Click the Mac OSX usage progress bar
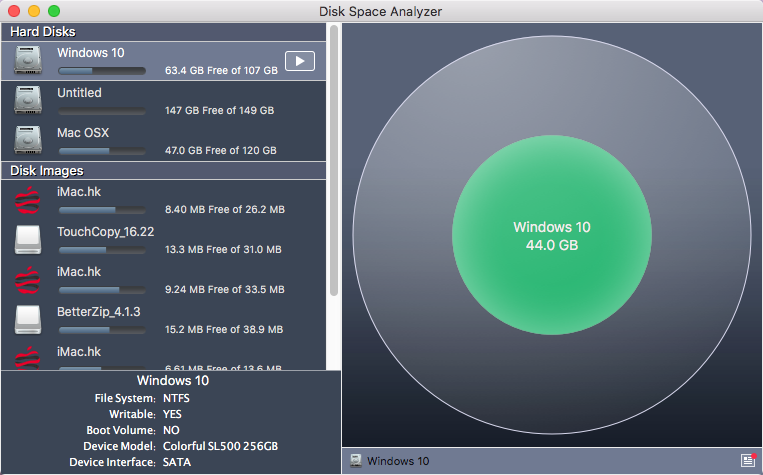The image size is (763, 475). point(102,151)
